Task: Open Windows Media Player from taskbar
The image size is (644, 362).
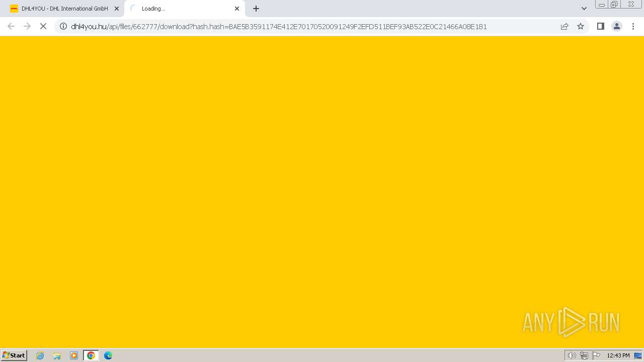Action: 74,355
